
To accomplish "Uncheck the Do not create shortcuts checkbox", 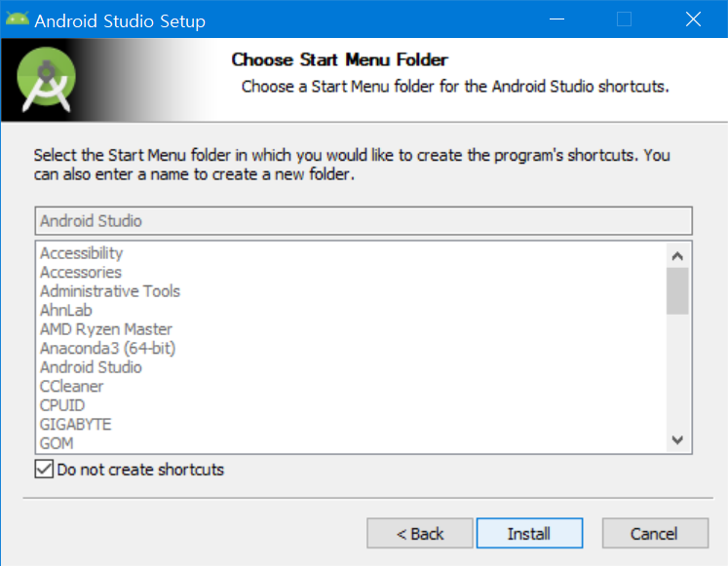I will point(44,469).
